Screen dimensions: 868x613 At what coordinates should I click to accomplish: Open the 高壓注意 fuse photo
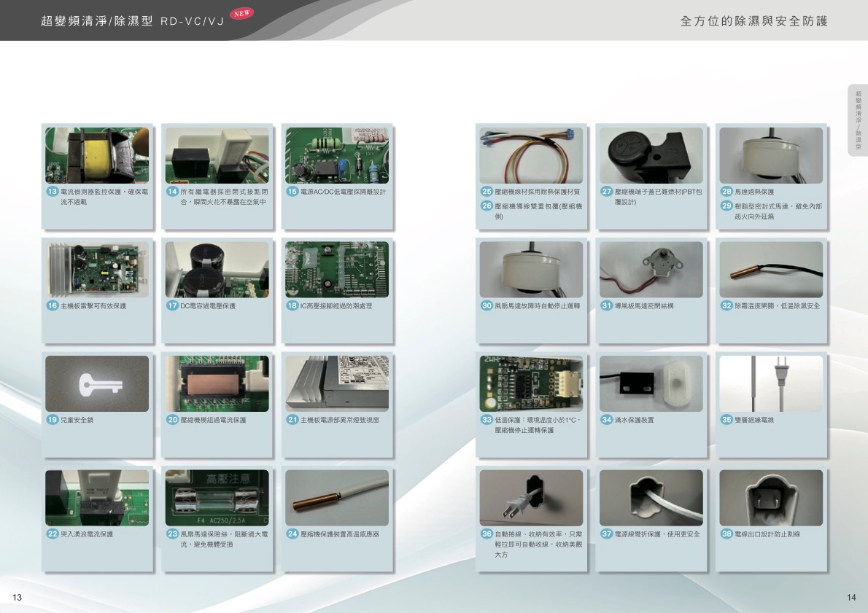point(217,498)
